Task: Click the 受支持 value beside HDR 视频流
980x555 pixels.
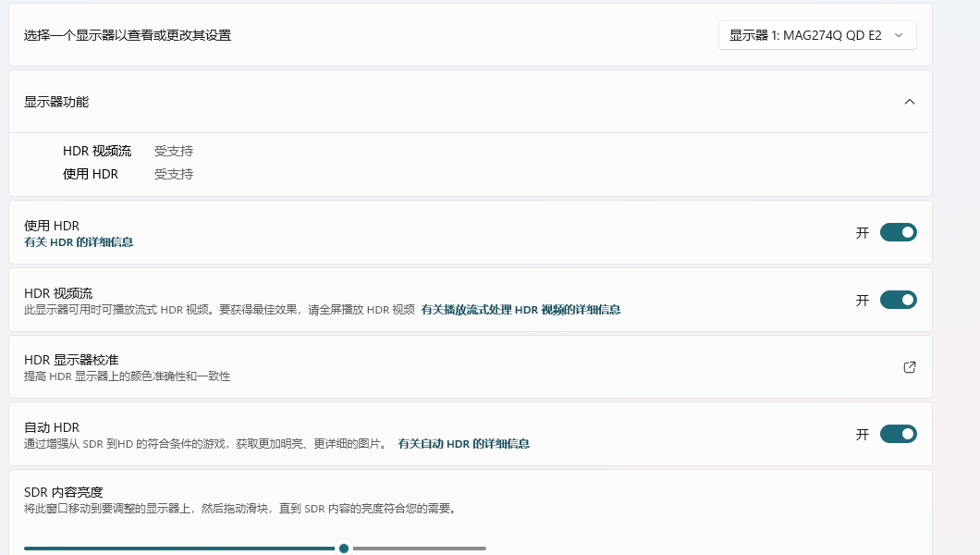Action: click(174, 152)
